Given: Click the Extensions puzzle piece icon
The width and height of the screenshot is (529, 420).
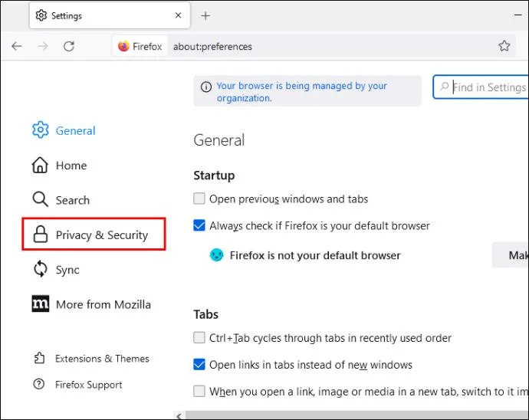Looking at the screenshot, I should pyautogui.click(x=39, y=358).
